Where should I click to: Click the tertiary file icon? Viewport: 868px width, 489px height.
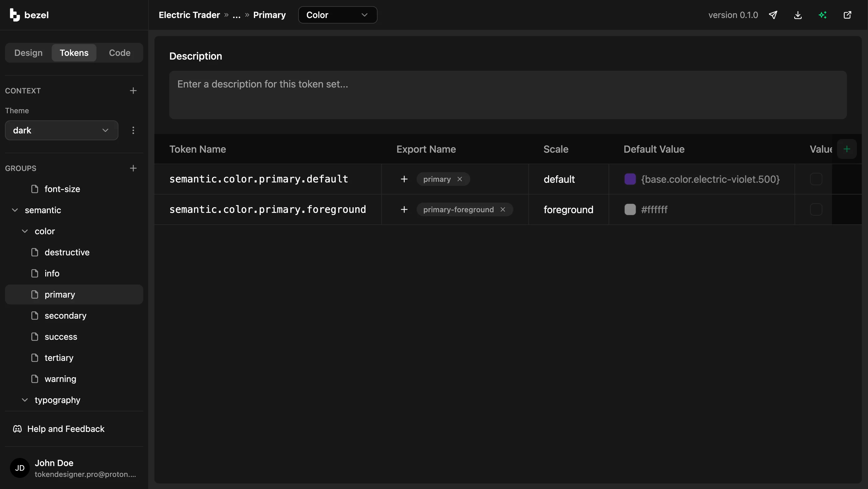35,358
